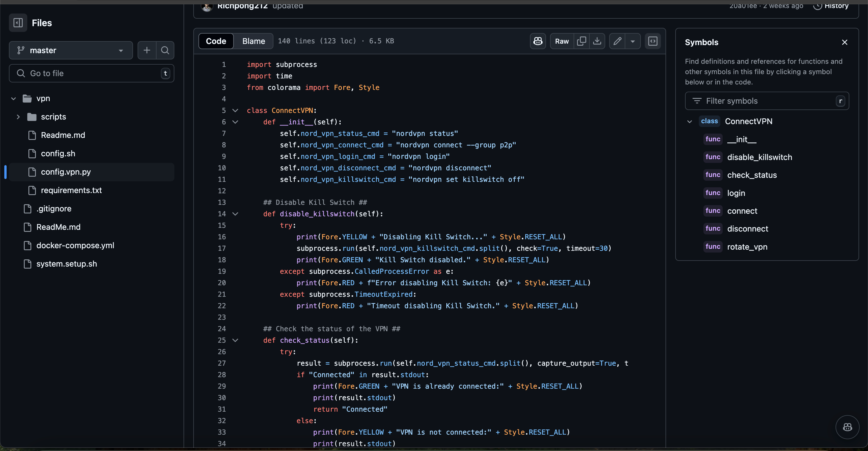Fold the disable_killswitch function at line 14
Screen dimensions: 868x451
pos(236,214)
